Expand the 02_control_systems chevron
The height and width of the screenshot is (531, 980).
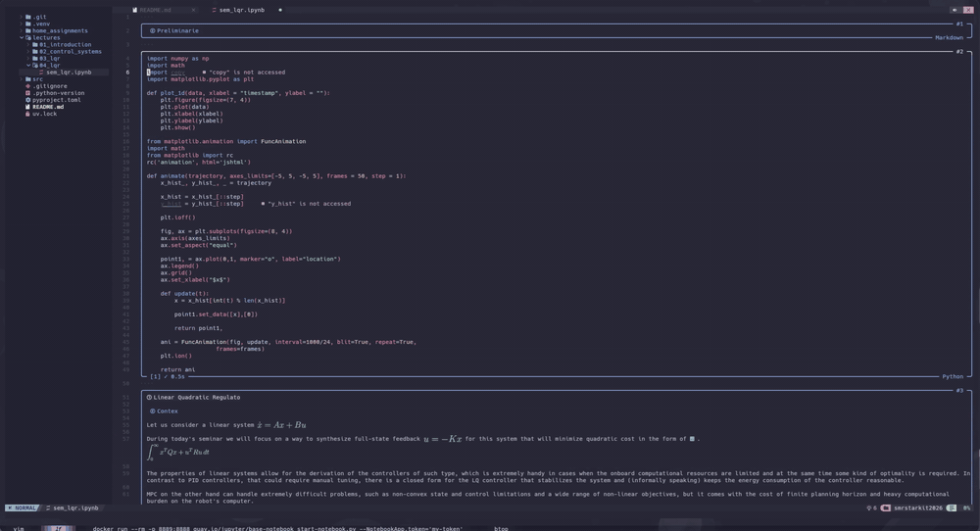(28, 51)
